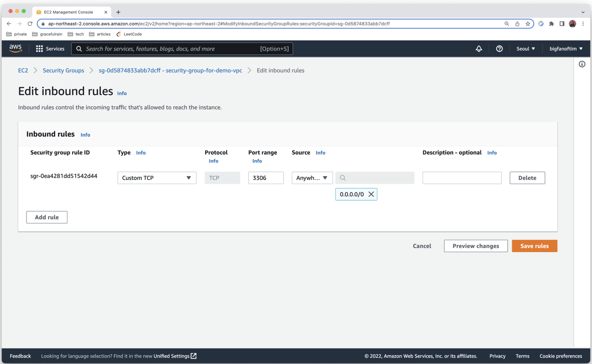Open browser extensions puzzle icon

pyautogui.click(x=551, y=24)
